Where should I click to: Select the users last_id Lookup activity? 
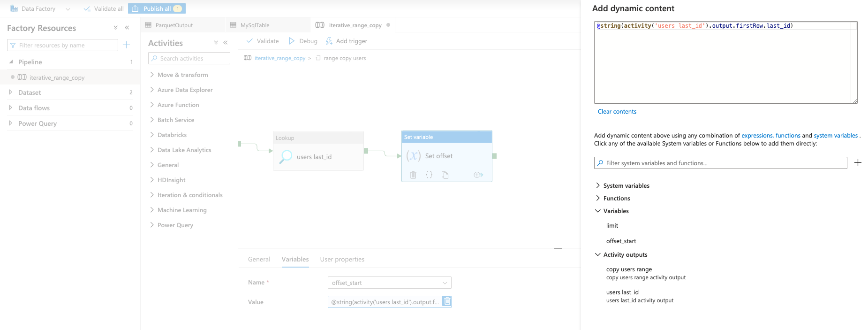(318, 151)
